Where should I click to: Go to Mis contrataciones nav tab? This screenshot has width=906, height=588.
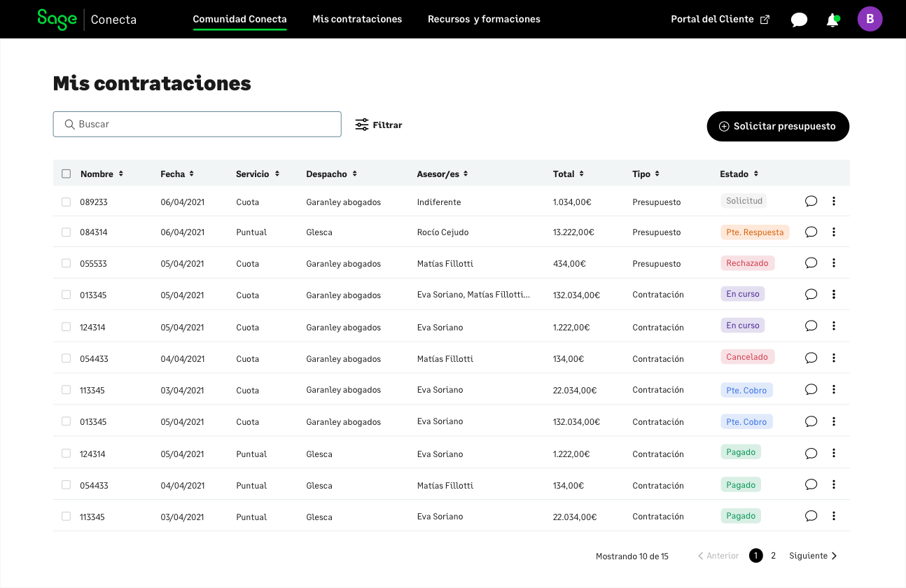point(357,19)
